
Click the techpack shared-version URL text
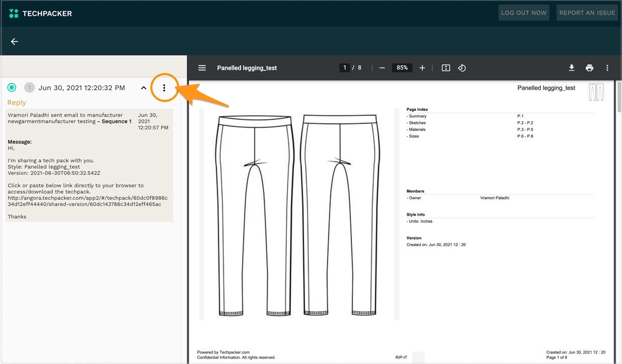[x=88, y=201]
